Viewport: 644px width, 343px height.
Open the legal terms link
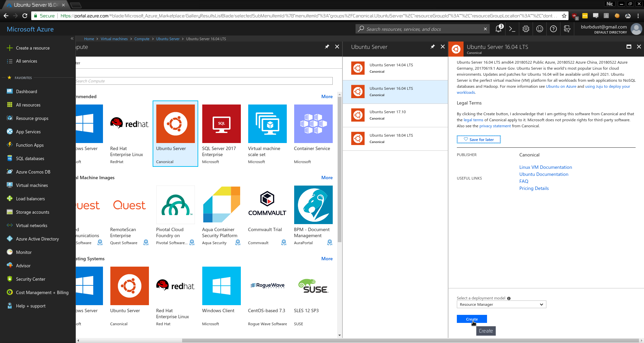[x=473, y=120]
